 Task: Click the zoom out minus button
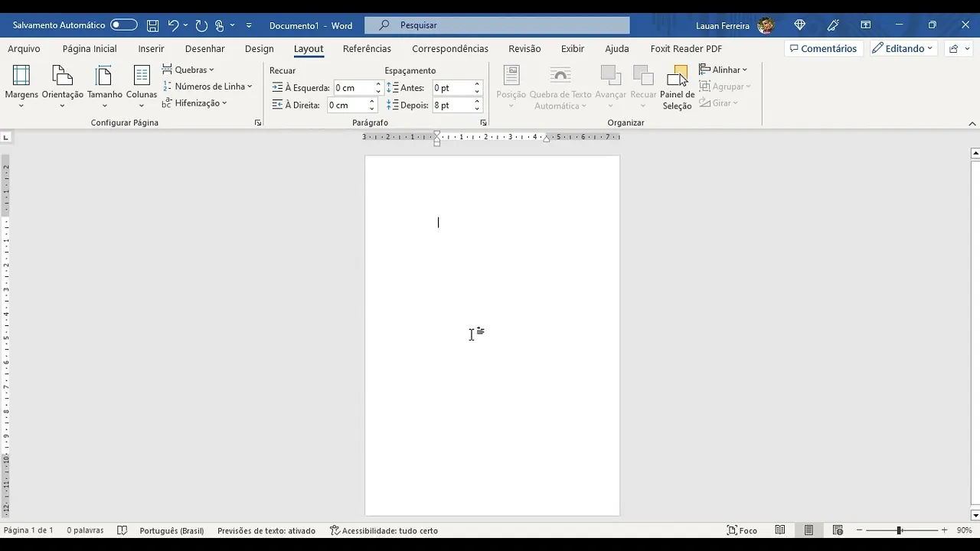coord(859,530)
